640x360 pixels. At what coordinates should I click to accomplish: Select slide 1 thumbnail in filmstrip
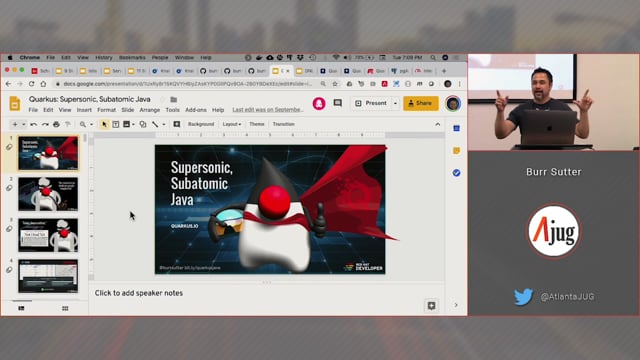click(48, 153)
